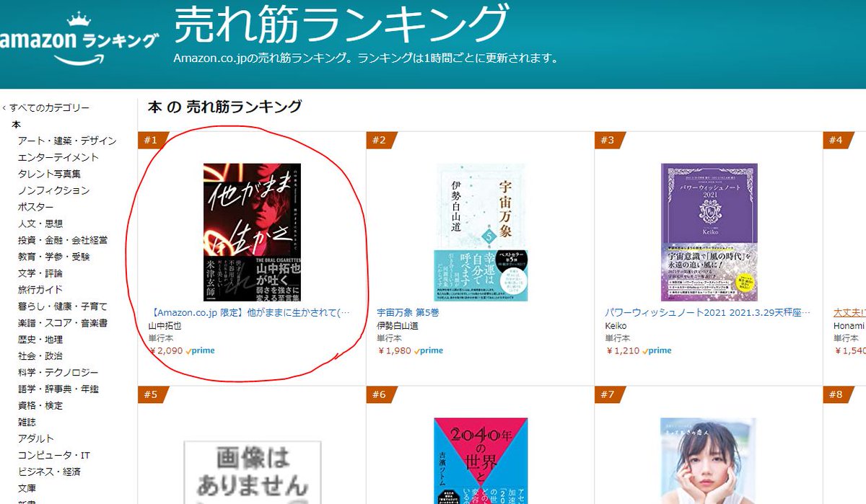The width and height of the screenshot is (866, 504).
Task: Click the #7 photo book cover
Action: [708, 461]
